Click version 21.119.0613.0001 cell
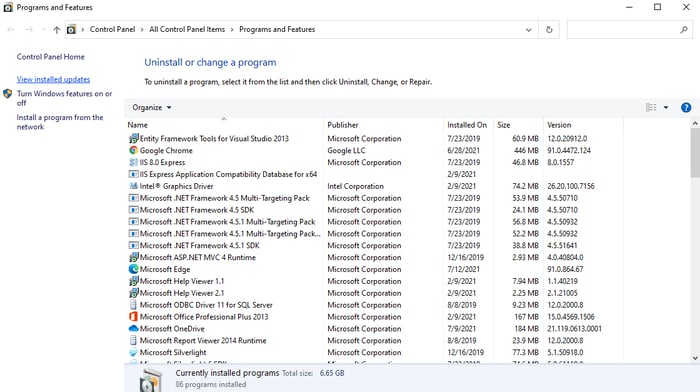The height and width of the screenshot is (392, 700). click(574, 329)
